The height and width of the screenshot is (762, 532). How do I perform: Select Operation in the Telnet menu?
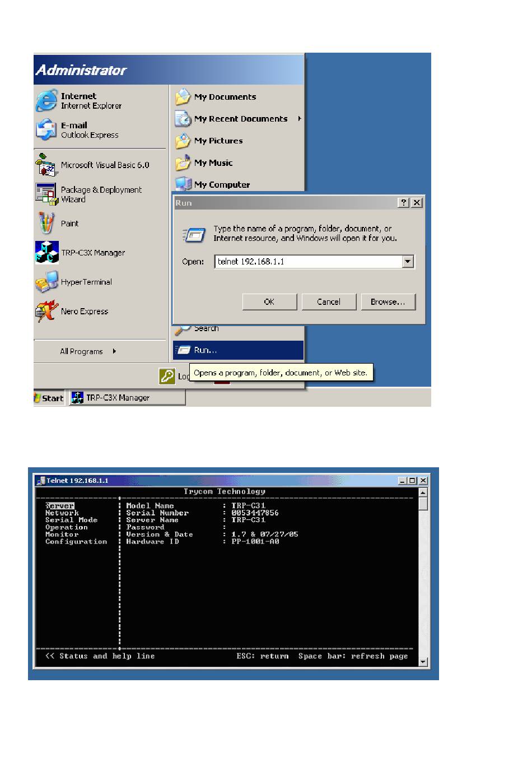click(x=67, y=527)
